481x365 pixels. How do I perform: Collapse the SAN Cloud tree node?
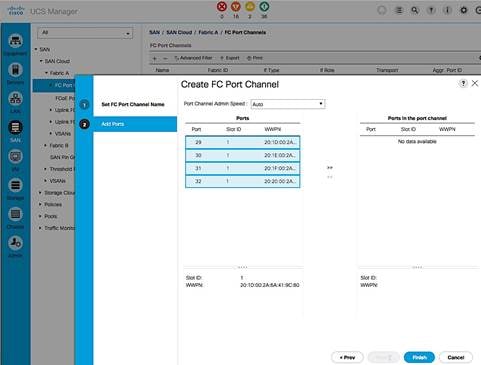click(41, 61)
